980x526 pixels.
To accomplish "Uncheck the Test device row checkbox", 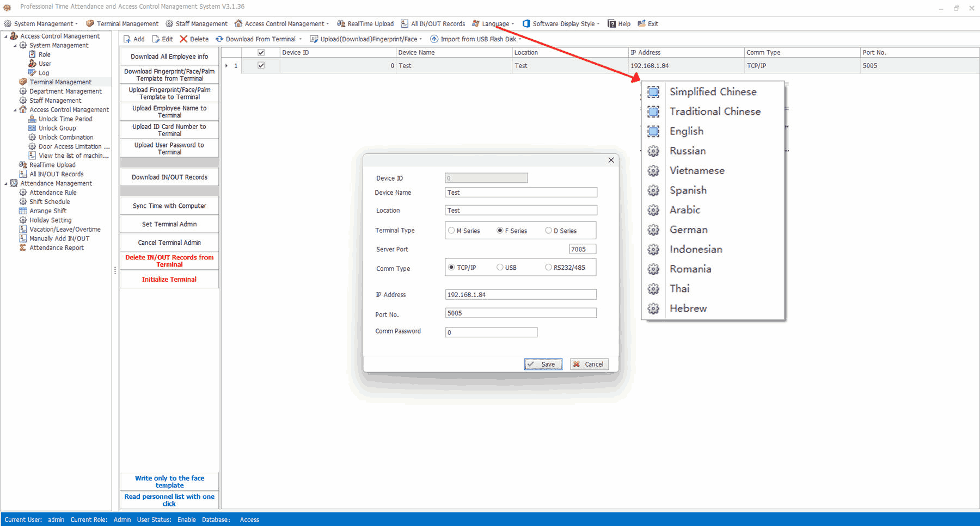I will point(261,65).
